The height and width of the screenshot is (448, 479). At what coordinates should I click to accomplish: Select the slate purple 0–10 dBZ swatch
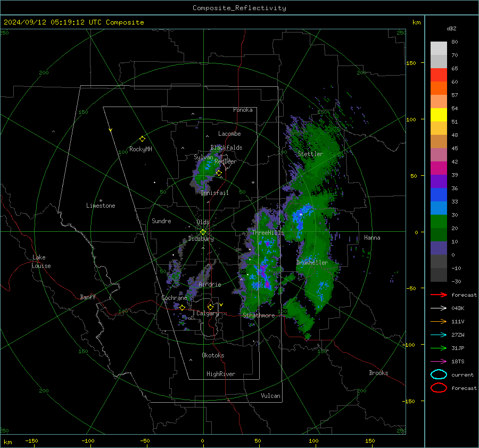click(439, 248)
